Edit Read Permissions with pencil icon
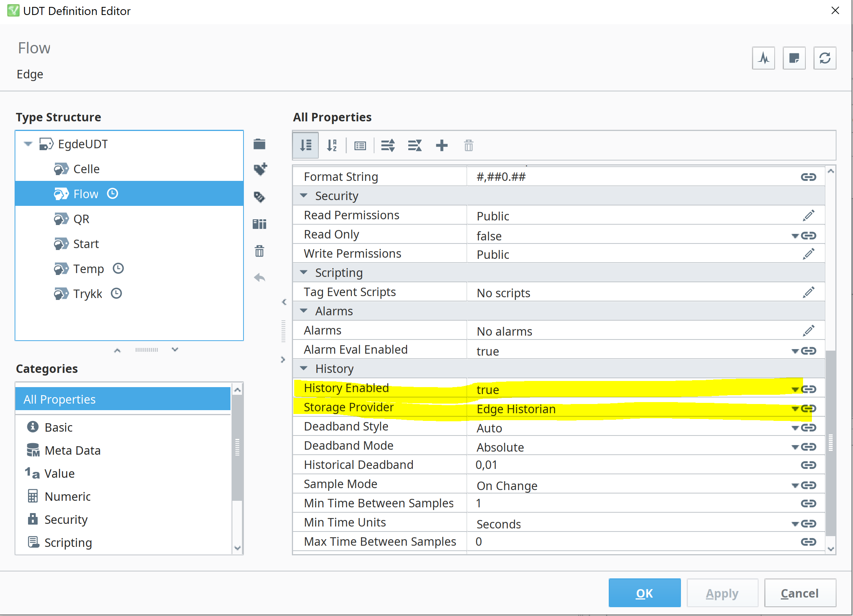 click(x=808, y=215)
